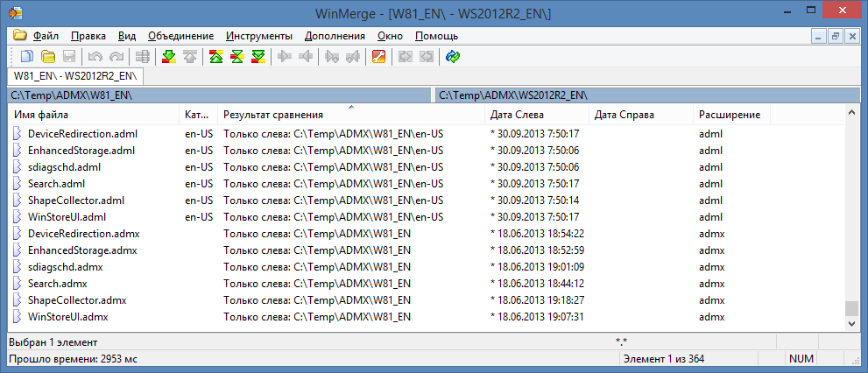Select the sdiagschd.admx file
The image size is (868, 373).
66,267
